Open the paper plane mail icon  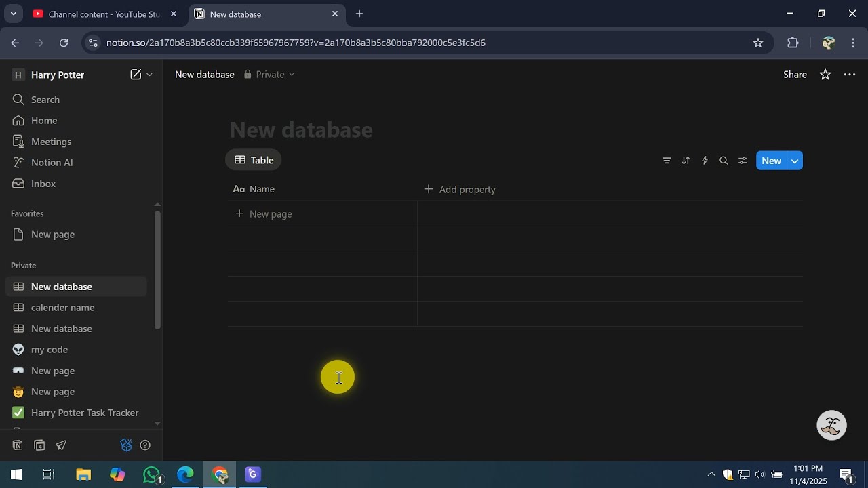tap(61, 445)
